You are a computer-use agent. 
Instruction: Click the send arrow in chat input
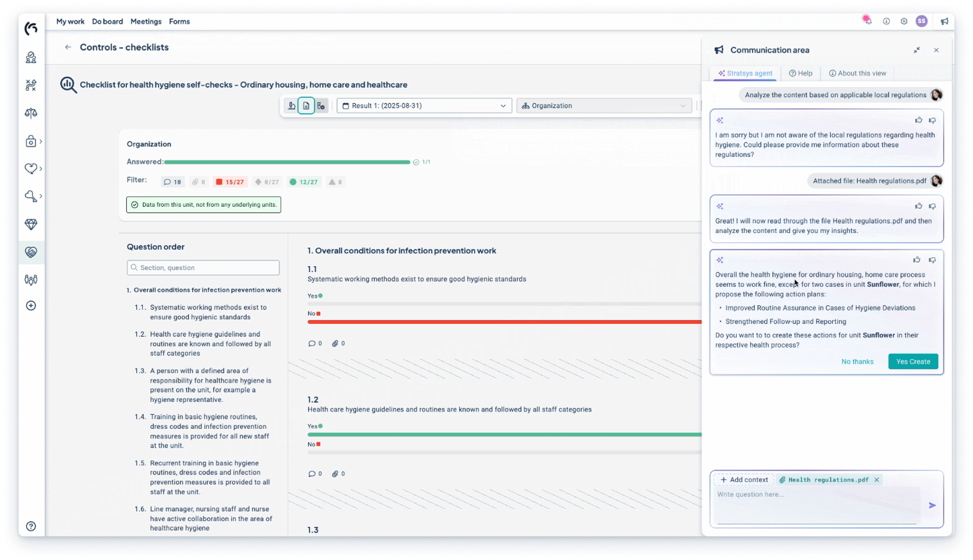pyautogui.click(x=932, y=506)
